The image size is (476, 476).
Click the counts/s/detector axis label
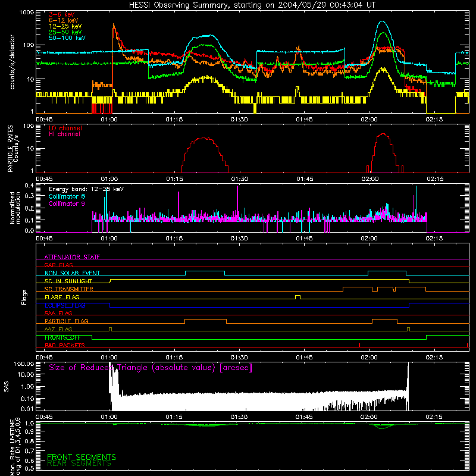pos(12,62)
